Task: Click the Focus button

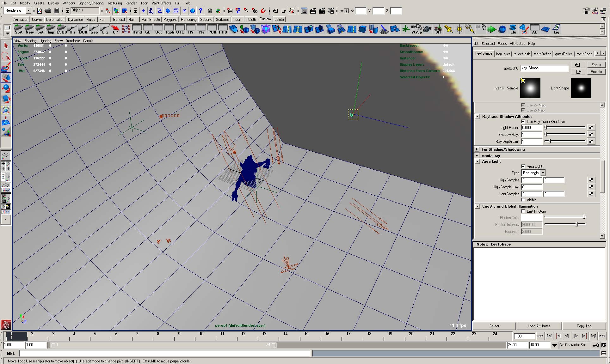Action: 596,65
